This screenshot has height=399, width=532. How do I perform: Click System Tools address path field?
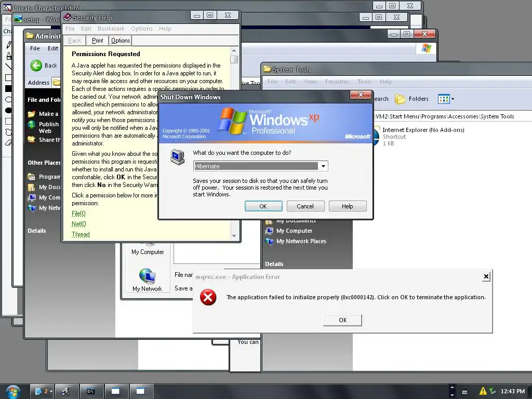453,116
